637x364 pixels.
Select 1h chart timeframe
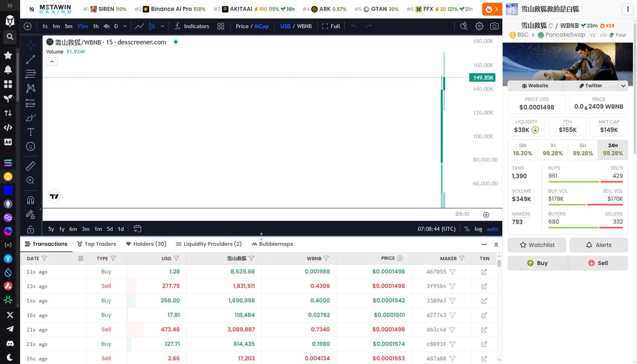coord(96,26)
